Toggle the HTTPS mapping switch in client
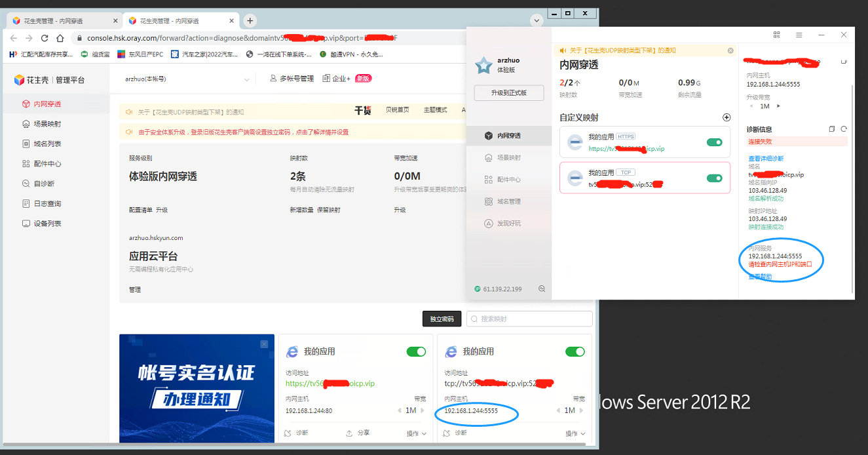This screenshot has width=868, height=455. tap(715, 142)
